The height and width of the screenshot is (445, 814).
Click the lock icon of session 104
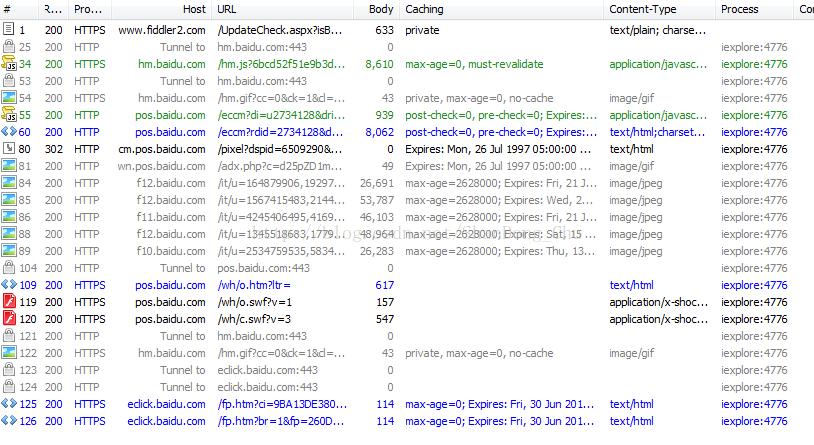click(x=8, y=267)
